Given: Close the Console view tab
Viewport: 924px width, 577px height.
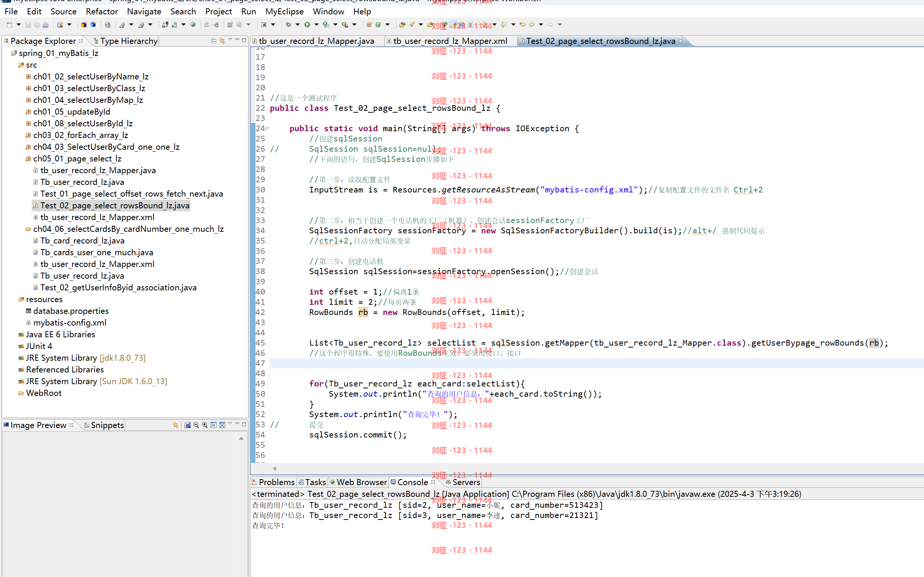Looking at the screenshot, I should [433, 482].
